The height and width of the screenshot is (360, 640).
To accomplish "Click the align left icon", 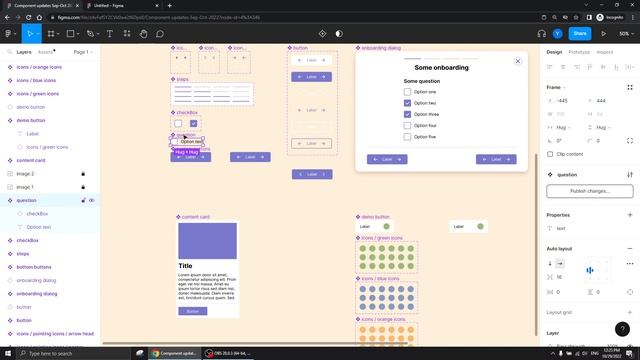I will 549,67.
